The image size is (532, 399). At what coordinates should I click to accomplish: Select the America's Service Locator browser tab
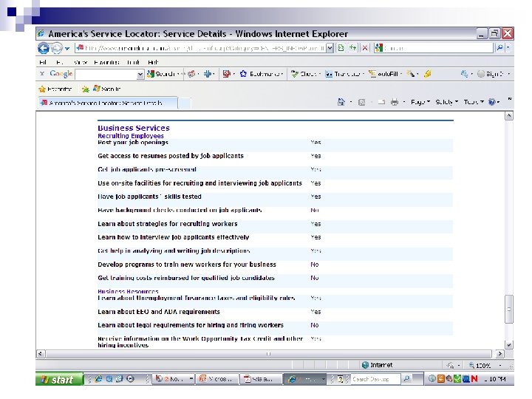[x=107, y=103]
